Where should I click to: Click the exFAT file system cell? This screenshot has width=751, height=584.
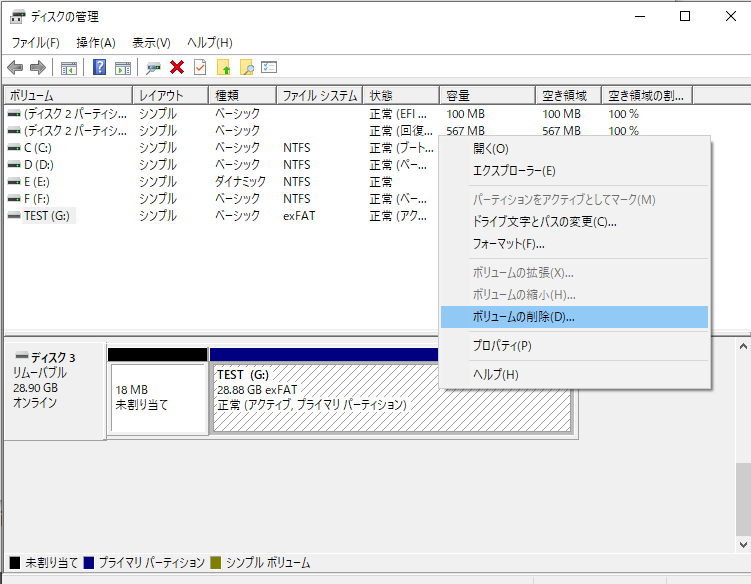(299, 216)
